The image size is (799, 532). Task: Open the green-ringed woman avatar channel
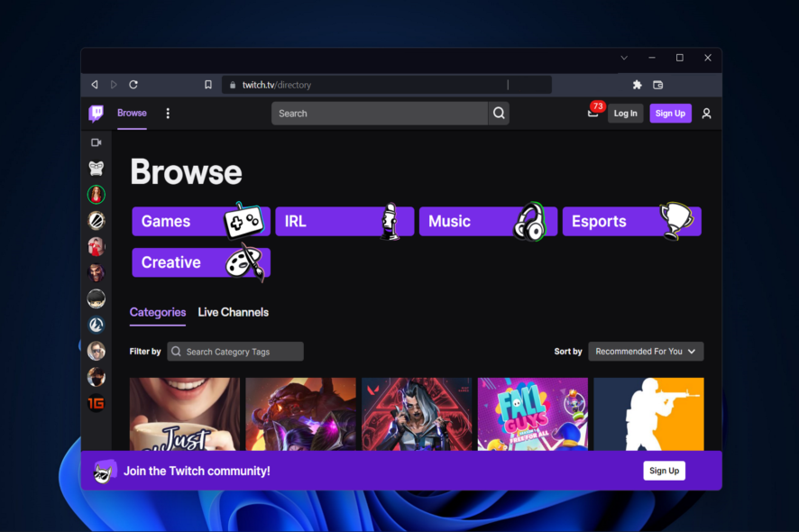[96, 194]
